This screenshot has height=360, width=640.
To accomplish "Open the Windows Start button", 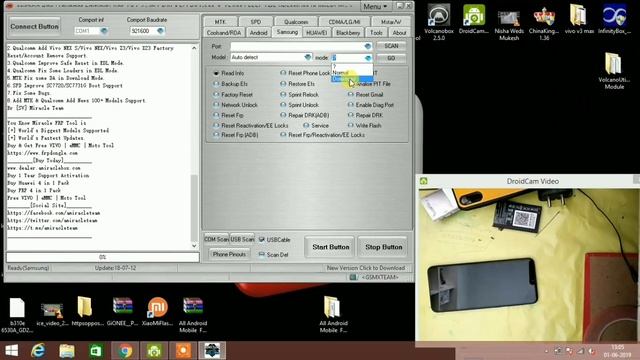I will click(11, 351).
